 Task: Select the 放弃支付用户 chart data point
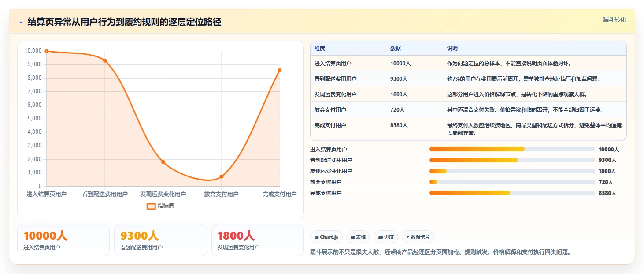221,176
